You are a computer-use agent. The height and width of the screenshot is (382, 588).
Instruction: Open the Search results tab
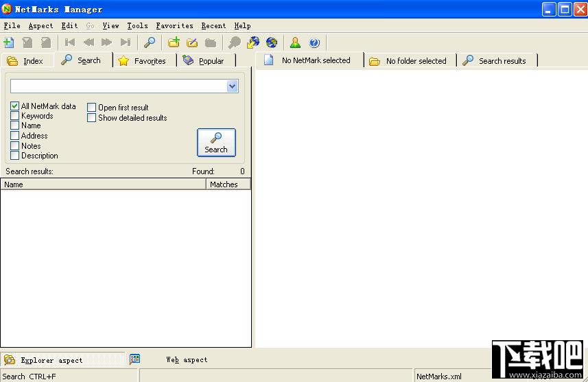[497, 61]
